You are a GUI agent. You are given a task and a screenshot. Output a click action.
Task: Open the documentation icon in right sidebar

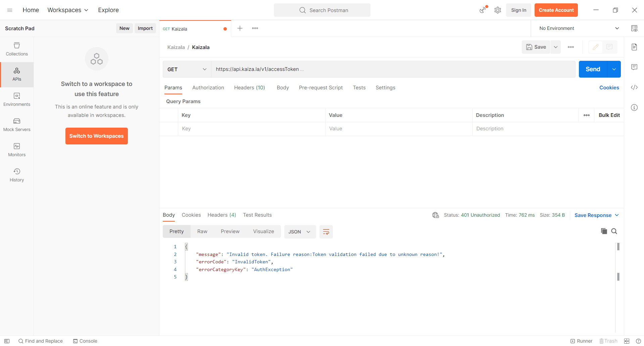(x=634, y=47)
